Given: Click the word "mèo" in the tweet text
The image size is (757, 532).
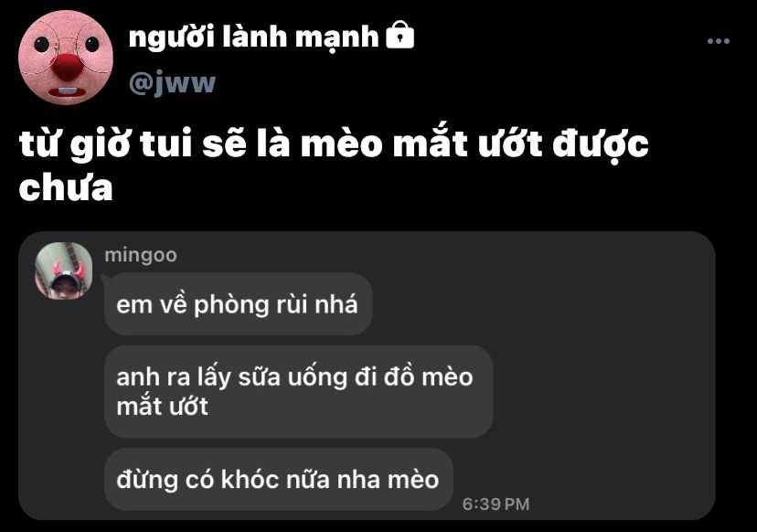Looking at the screenshot, I should 342,144.
